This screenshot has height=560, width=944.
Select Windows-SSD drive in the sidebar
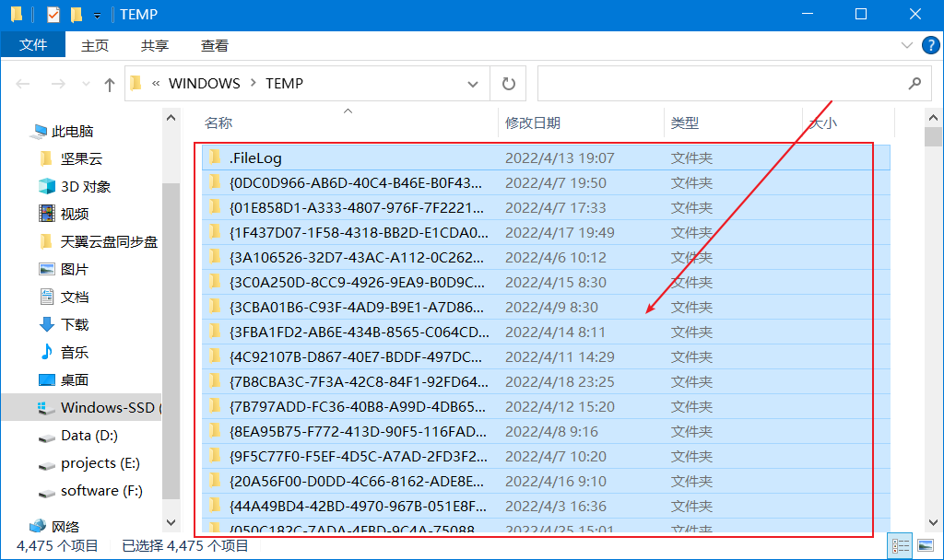coord(82,407)
